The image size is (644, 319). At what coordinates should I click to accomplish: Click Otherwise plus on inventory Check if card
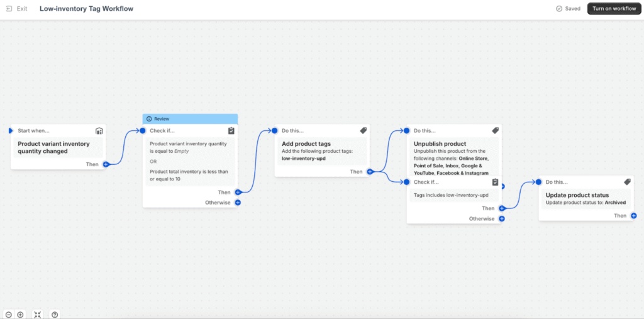coord(238,203)
